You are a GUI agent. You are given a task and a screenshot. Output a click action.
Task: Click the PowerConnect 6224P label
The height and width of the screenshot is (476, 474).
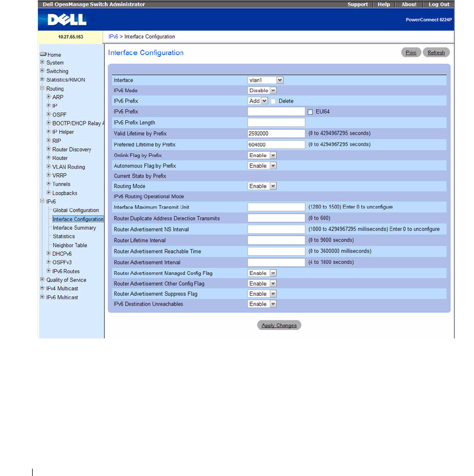click(429, 20)
